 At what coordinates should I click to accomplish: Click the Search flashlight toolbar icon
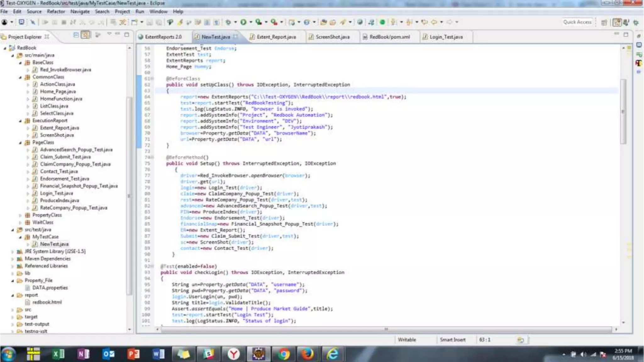click(x=343, y=22)
